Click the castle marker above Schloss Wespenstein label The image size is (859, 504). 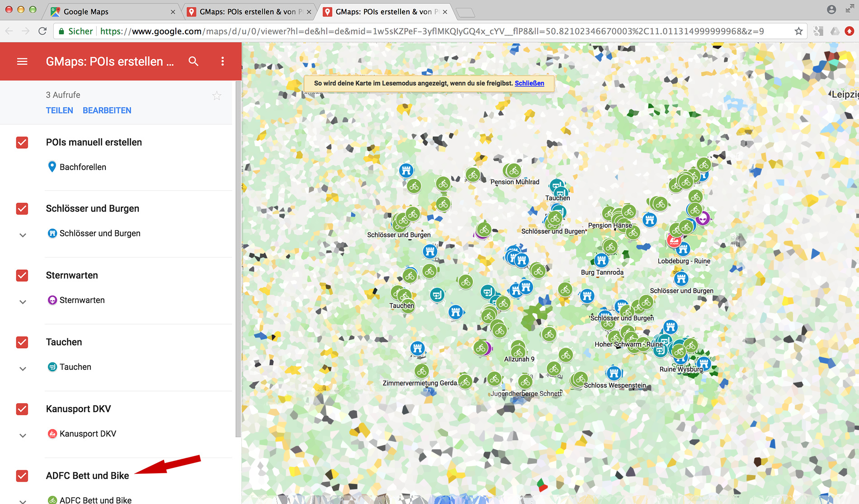coord(614,373)
